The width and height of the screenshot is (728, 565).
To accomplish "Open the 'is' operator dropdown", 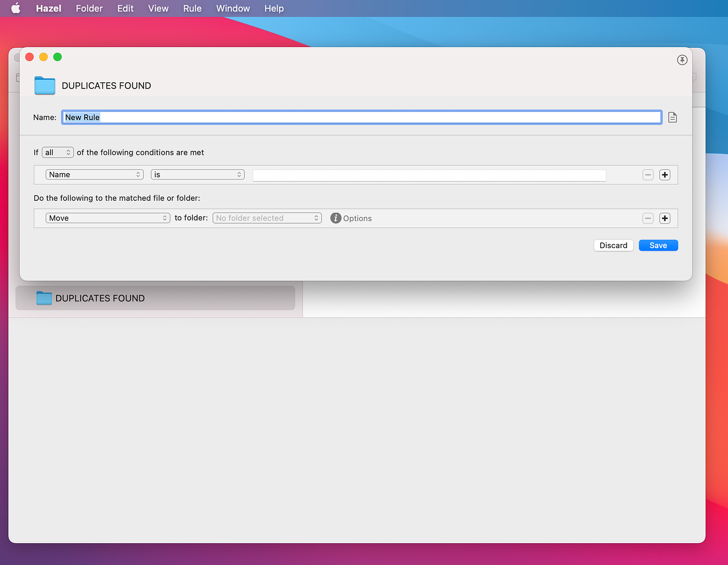I will click(x=198, y=175).
